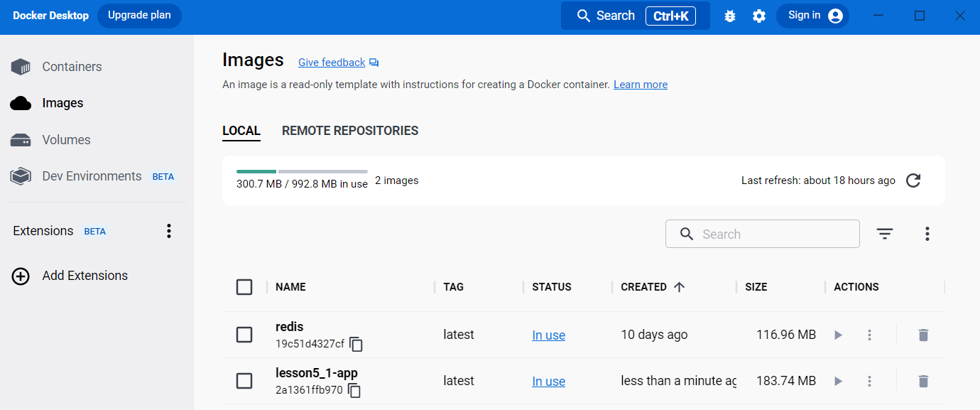The height and width of the screenshot is (410, 980).
Task: Copy the redis image ID 19c51d4327cf
Action: tap(356, 345)
